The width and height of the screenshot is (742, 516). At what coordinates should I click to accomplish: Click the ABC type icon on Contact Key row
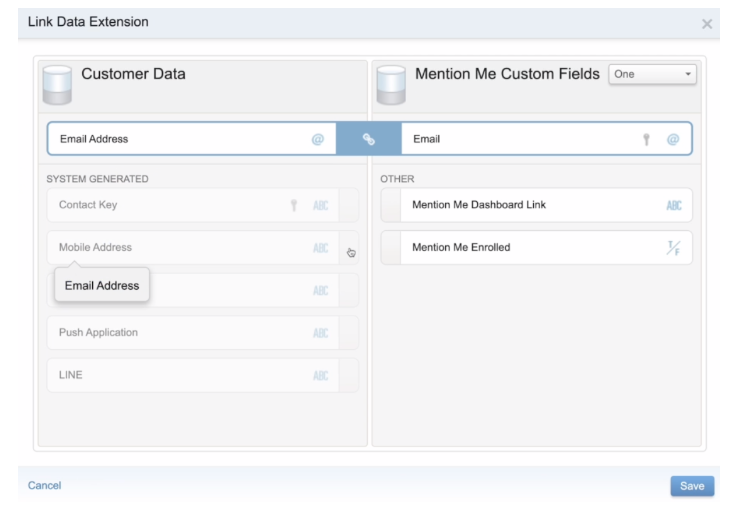tap(320, 205)
